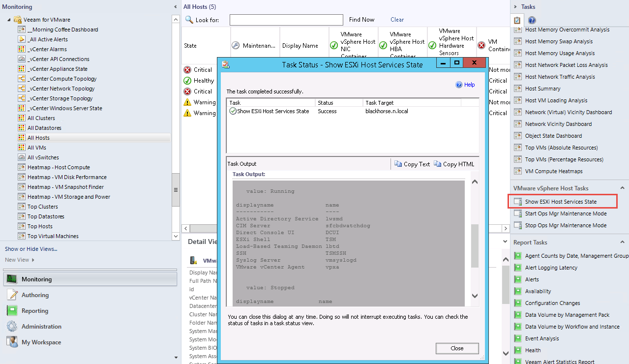Viewport: 629px width, 364px height.
Task: Select blackhorse.n.local task target cell
Action: pyautogui.click(x=387, y=111)
